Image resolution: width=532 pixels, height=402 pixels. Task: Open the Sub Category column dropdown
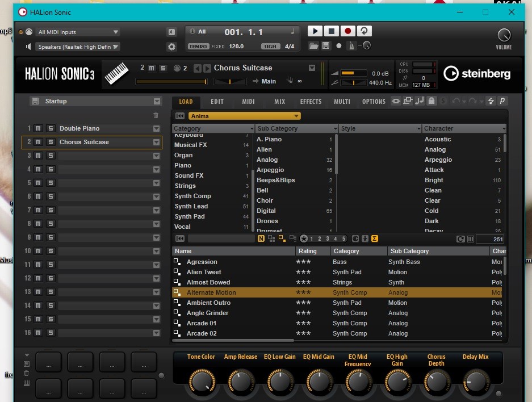point(335,128)
